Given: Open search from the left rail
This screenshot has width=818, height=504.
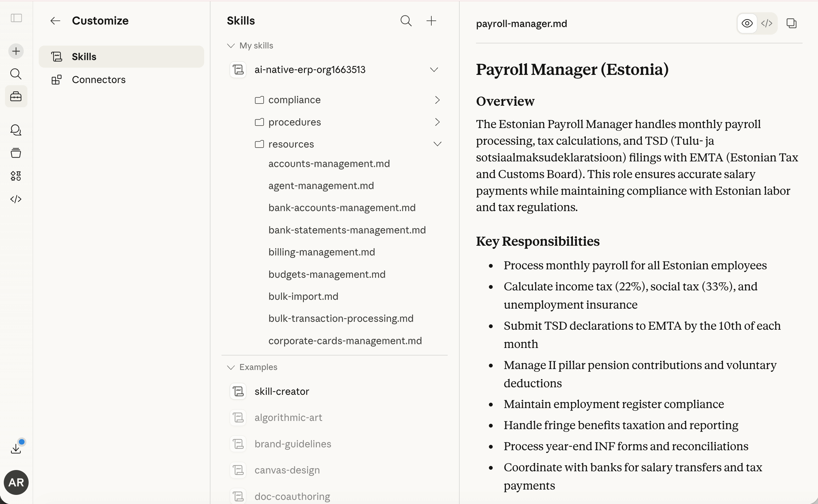Looking at the screenshot, I should coord(16,74).
